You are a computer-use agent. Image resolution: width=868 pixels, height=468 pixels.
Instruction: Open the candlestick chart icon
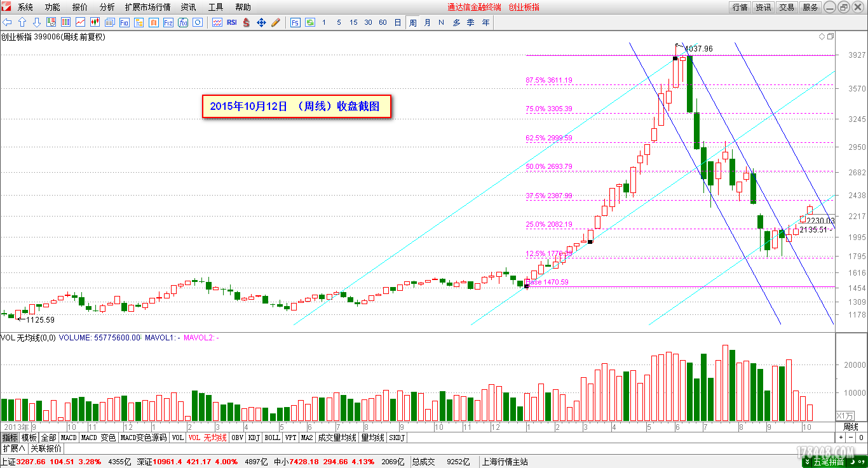(x=95, y=22)
